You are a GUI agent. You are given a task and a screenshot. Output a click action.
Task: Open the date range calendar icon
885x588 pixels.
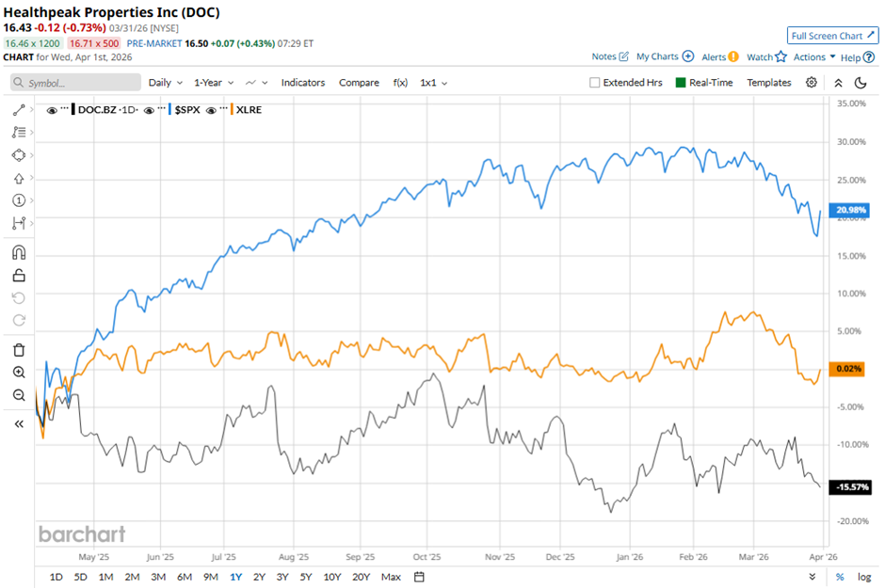click(x=419, y=577)
